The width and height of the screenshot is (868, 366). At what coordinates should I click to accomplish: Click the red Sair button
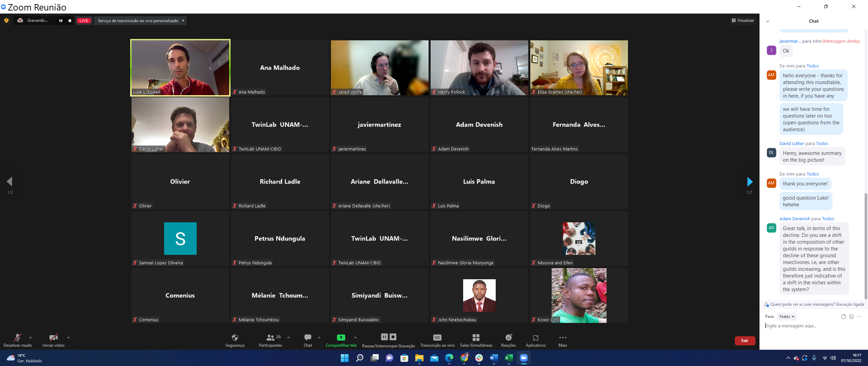click(745, 341)
